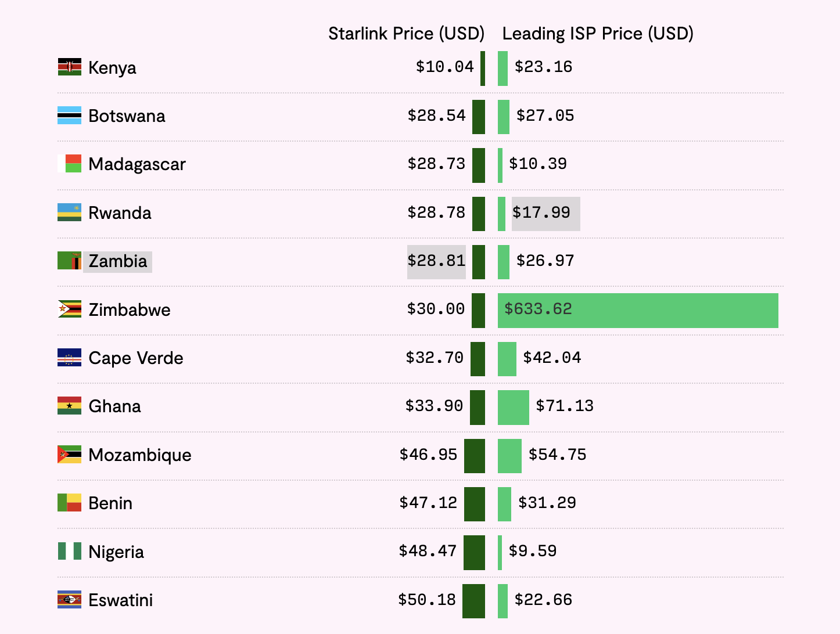Click the Mozambique flag icon
840x634 pixels.
(69, 455)
